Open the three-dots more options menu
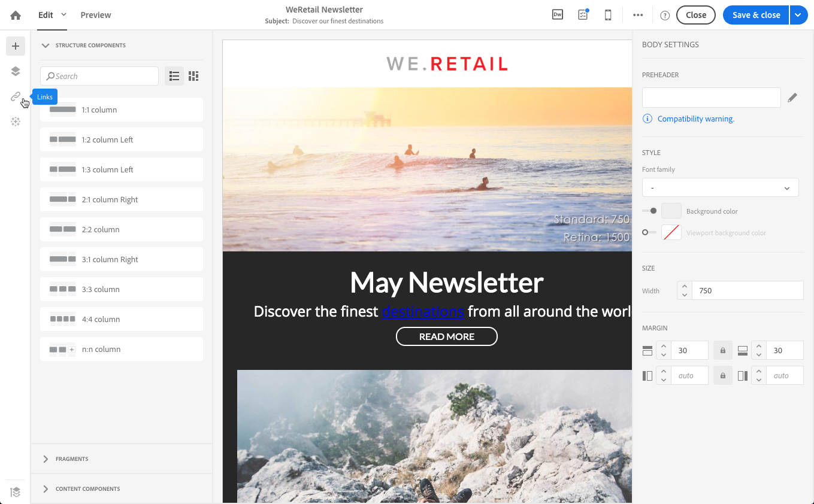The height and width of the screenshot is (504, 814). point(638,15)
